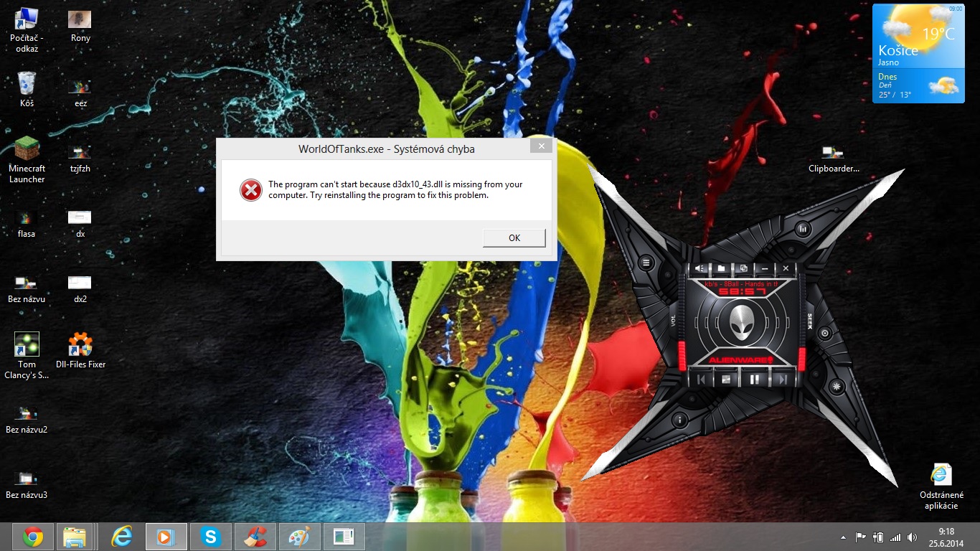The width and height of the screenshot is (980, 551).
Task: Click the Alienware alien head logo
Action: pyautogui.click(x=743, y=322)
